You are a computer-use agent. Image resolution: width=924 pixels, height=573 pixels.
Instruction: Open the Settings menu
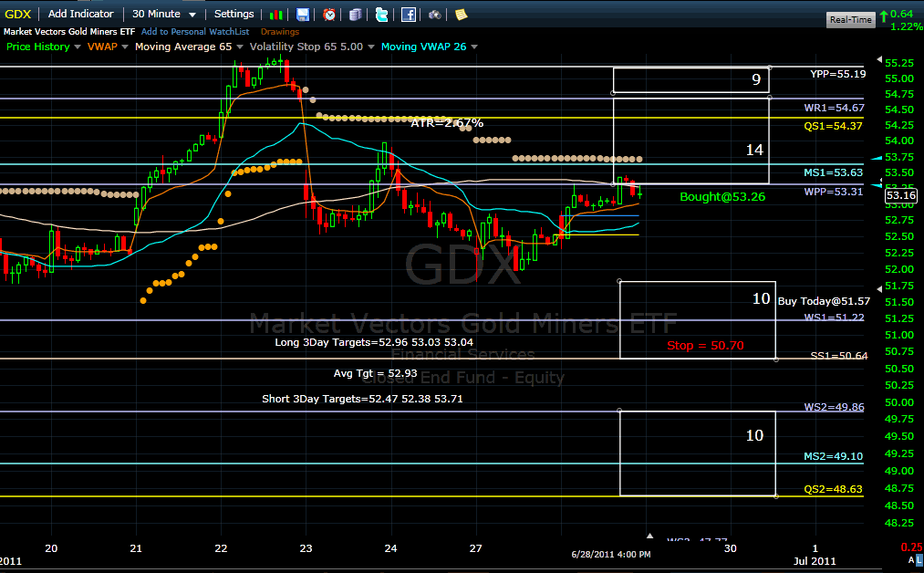(x=234, y=14)
